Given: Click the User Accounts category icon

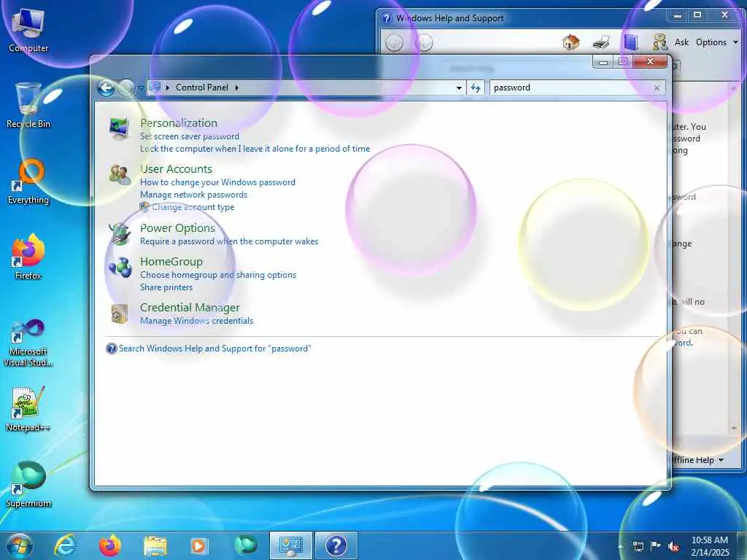Looking at the screenshot, I should (119, 175).
